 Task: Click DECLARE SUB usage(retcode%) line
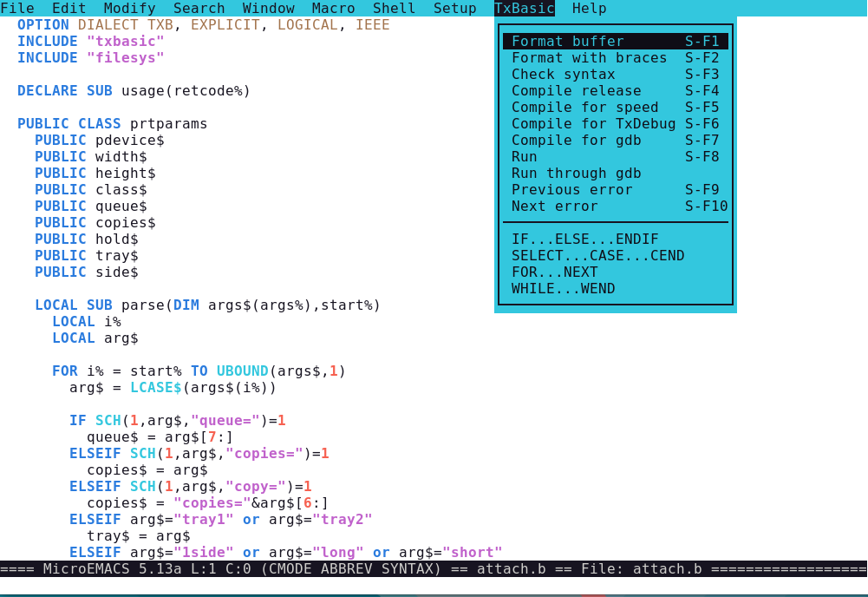click(x=134, y=91)
